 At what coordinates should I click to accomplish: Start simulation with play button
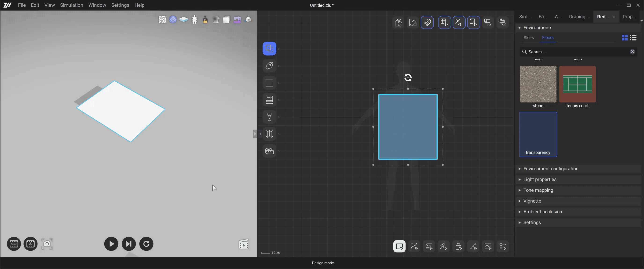click(111, 244)
